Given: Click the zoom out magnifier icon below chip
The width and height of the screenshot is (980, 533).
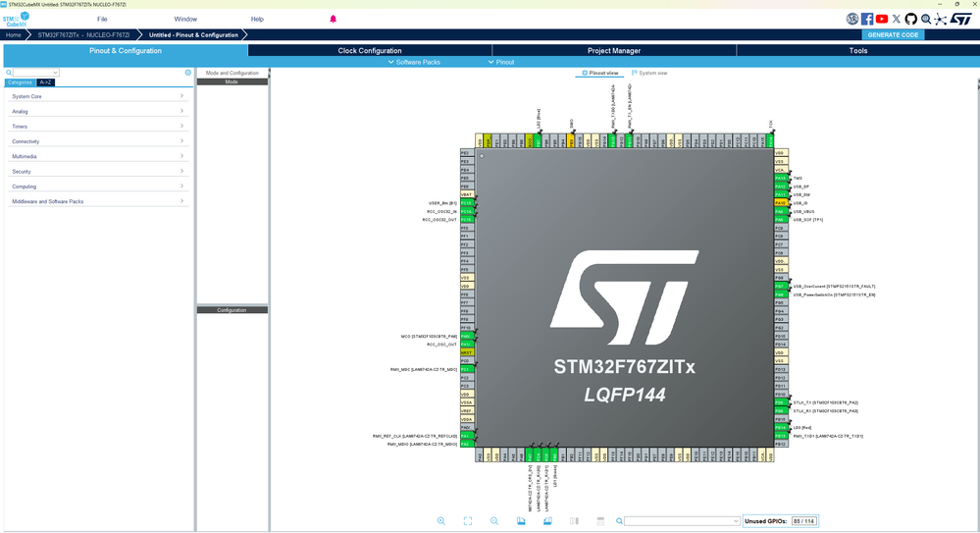Looking at the screenshot, I should point(494,521).
